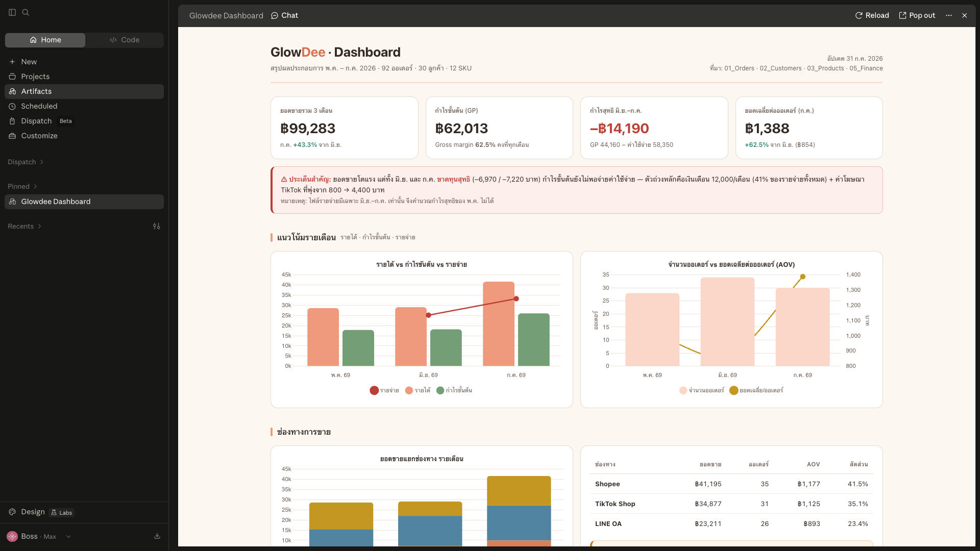Select the Glowdee Dashboard header title

click(226, 16)
